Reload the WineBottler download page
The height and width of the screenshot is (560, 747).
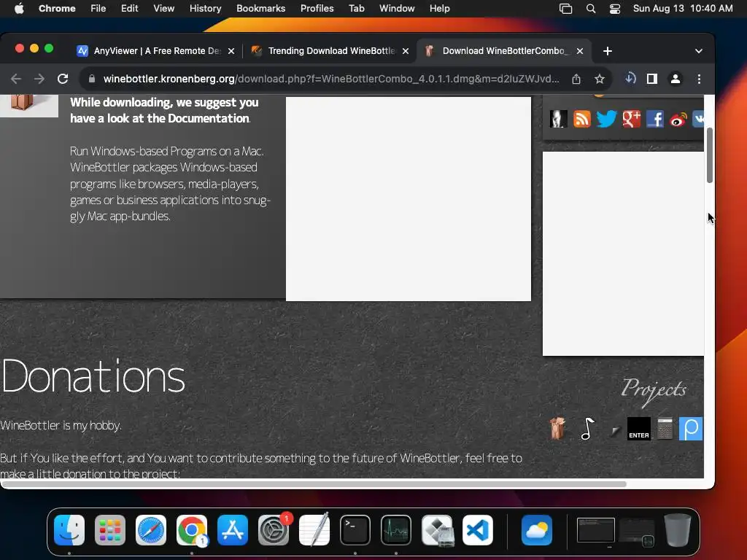tap(63, 79)
